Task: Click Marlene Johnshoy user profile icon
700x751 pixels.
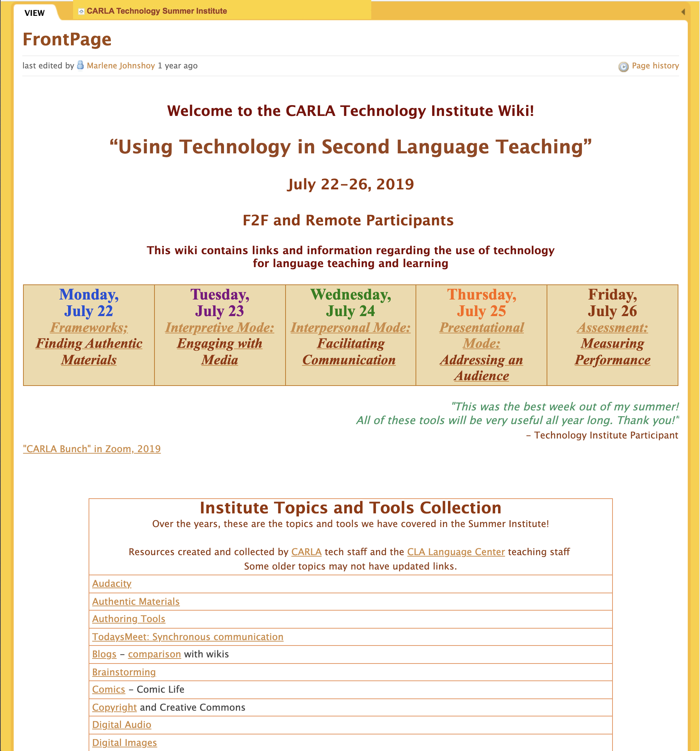Action: pos(79,65)
